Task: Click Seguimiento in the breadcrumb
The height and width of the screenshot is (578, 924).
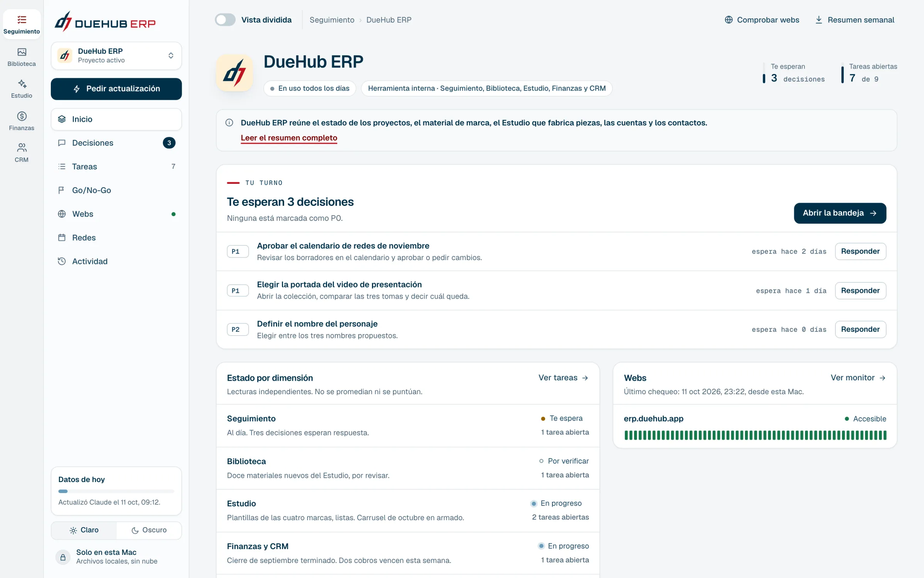Action: 332,20
